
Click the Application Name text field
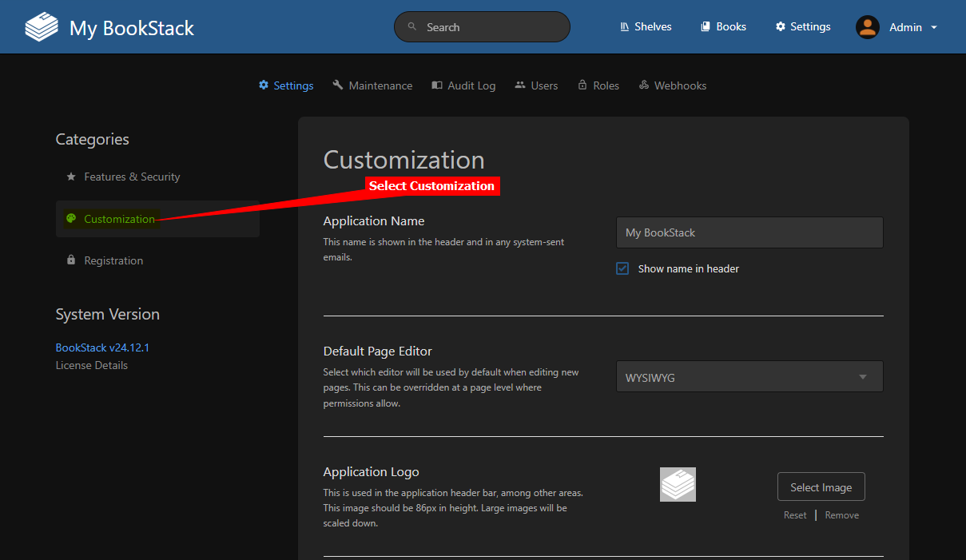(749, 232)
